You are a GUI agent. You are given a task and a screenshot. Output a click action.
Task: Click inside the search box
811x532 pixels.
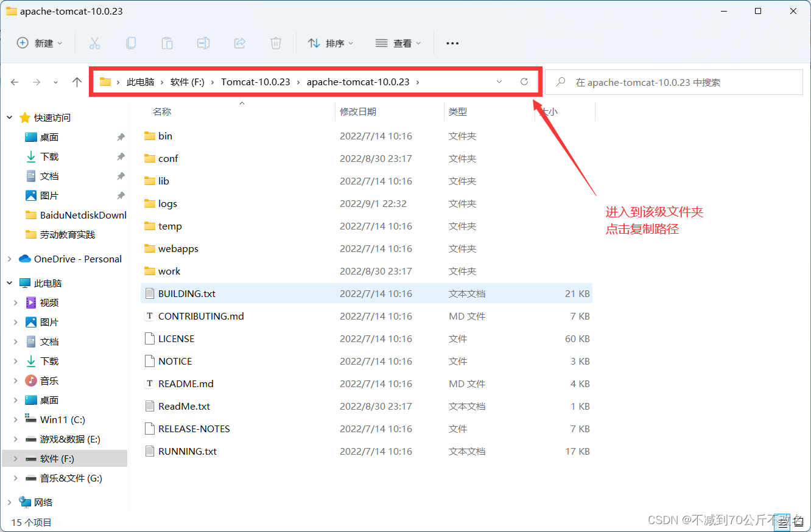click(670, 82)
